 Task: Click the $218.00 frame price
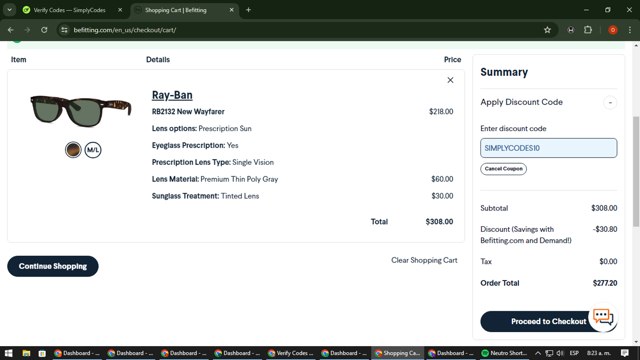441,111
